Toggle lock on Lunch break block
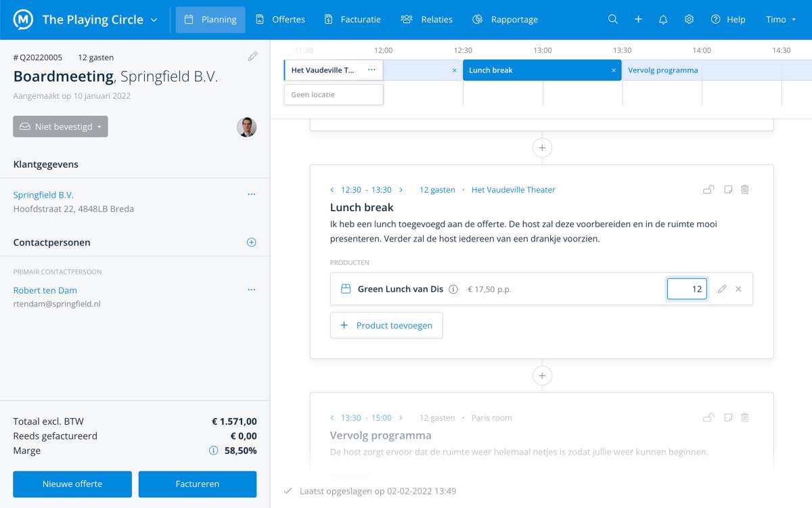Viewport: 812px width, 508px height. pyautogui.click(x=708, y=190)
